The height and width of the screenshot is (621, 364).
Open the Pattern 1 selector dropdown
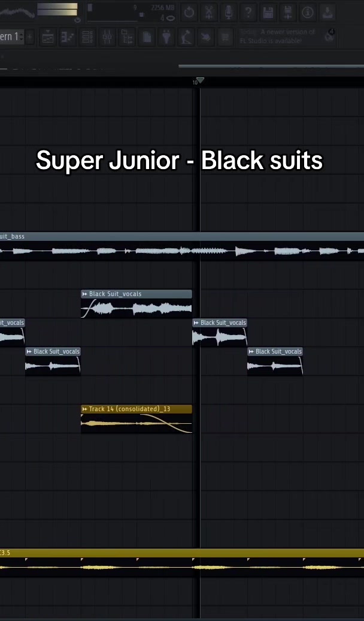pyautogui.click(x=11, y=37)
